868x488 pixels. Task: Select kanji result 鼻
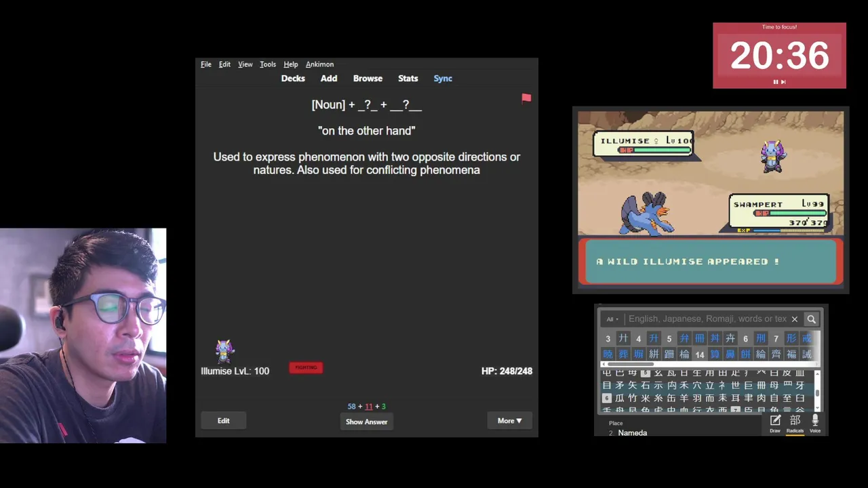pos(730,354)
